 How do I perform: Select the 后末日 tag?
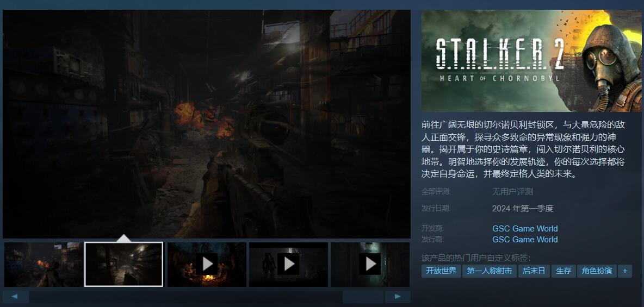click(x=534, y=271)
